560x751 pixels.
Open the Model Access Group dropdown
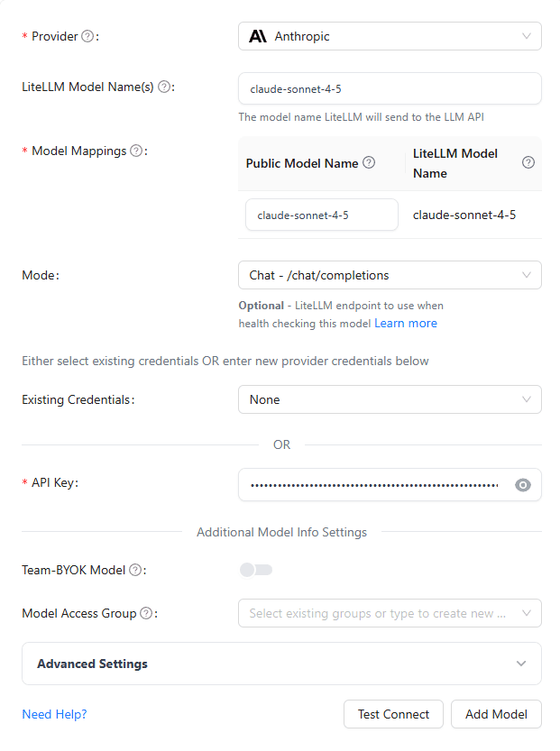[390, 612]
